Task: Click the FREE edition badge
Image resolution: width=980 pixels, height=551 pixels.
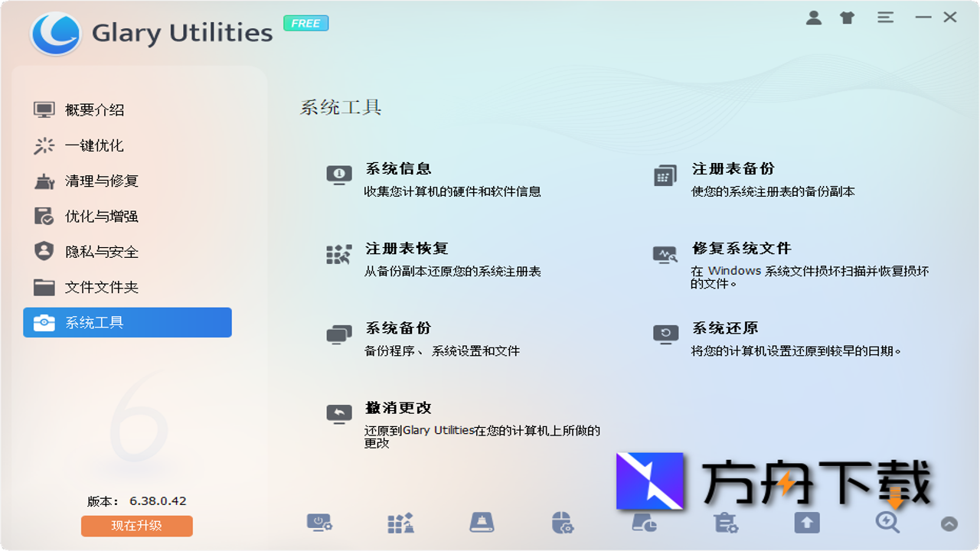Action: pyautogui.click(x=306, y=23)
